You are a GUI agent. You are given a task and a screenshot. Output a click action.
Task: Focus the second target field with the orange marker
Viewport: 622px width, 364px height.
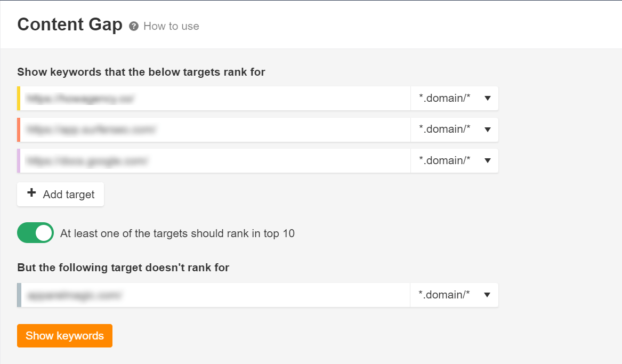[x=215, y=130]
